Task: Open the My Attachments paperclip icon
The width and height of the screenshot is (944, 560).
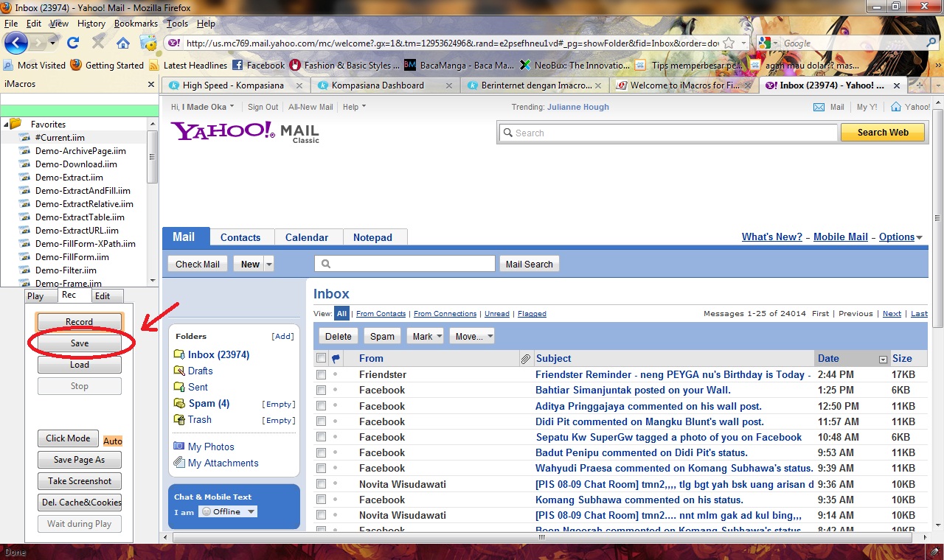Action: [178, 463]
